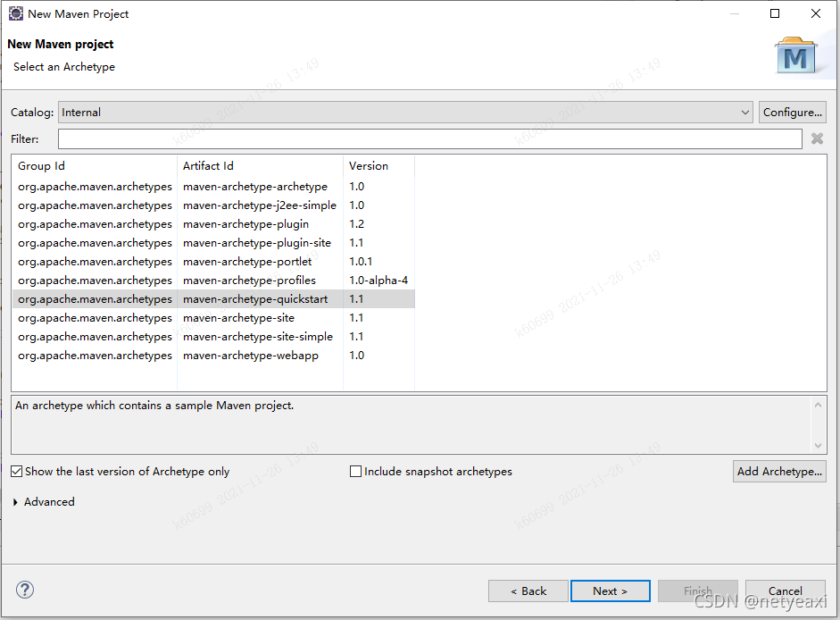Screen dimensions: 840x620
Task: Close the New Maven Project window
Action: click(815, 13)
